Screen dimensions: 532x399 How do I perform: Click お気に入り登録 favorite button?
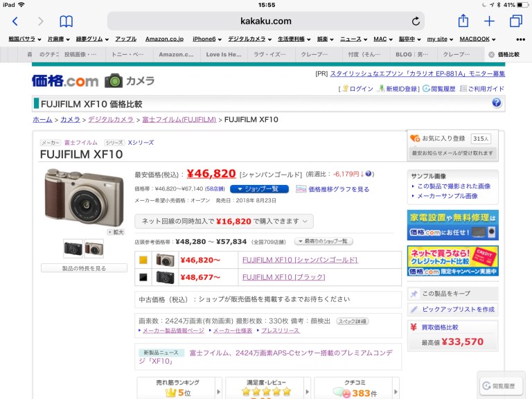click(x=438, y=139)
